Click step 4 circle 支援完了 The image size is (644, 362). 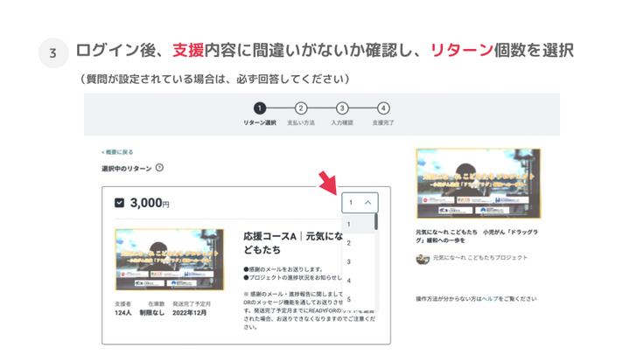(383, 108)
